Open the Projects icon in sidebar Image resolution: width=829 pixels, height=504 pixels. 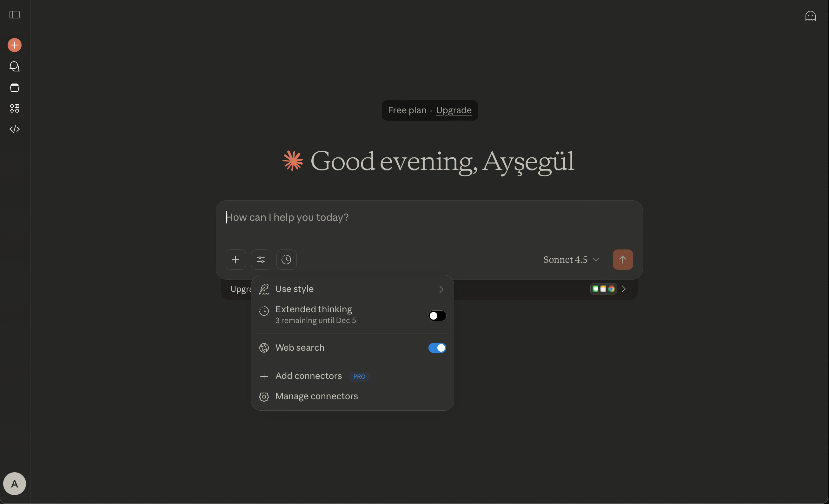(15, 88)
